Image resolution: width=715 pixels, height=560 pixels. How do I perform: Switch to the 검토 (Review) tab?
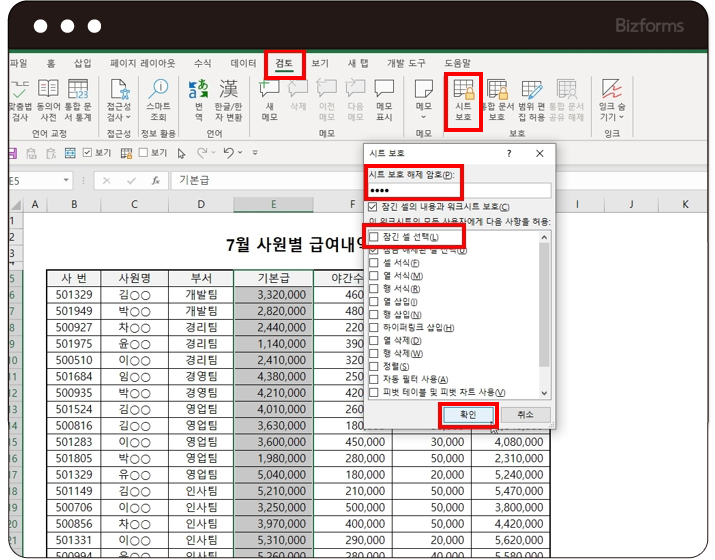[284, 63]
